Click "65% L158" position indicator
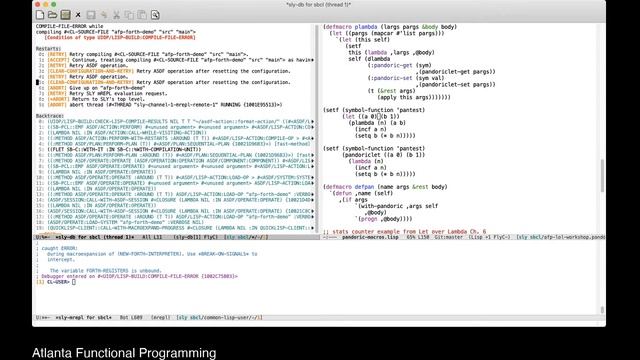The width and height of the screenshot is (640, 360). (418, 237)
